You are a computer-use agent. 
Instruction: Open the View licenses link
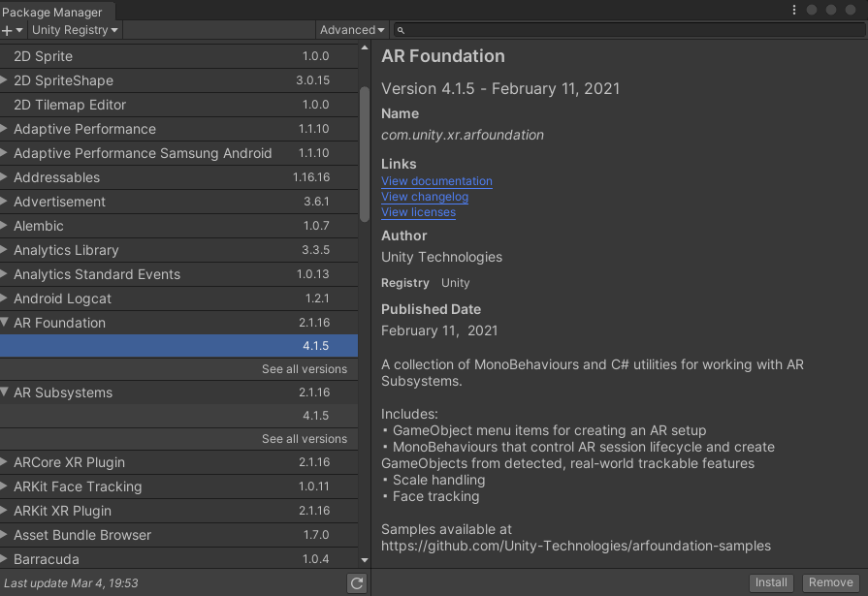[418, 212]
